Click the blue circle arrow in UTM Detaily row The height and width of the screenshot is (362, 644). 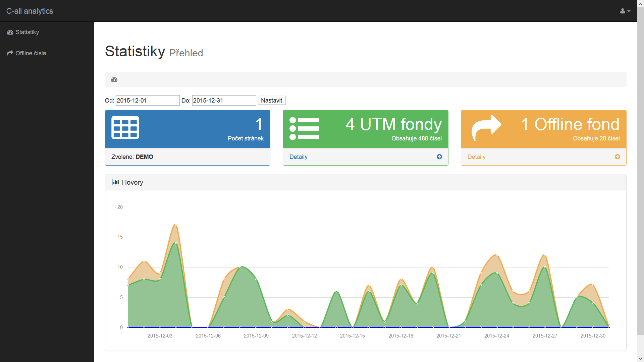(439, 157)
